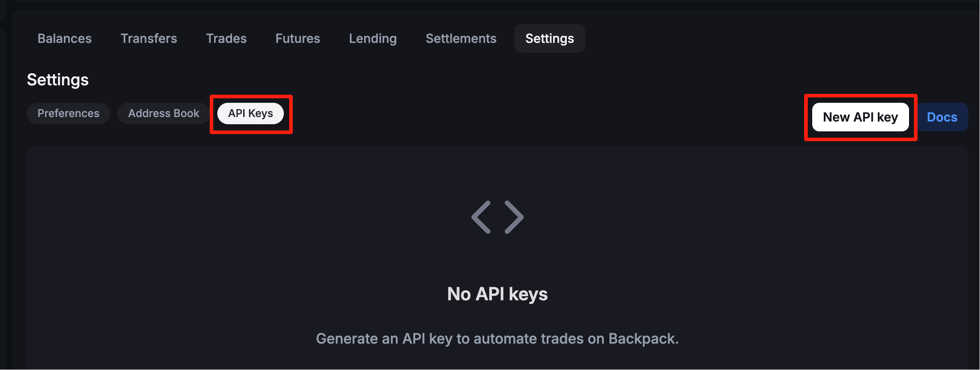980x370 pixels.
Task: Open the Docs link
Action: (x=942, y=117)
